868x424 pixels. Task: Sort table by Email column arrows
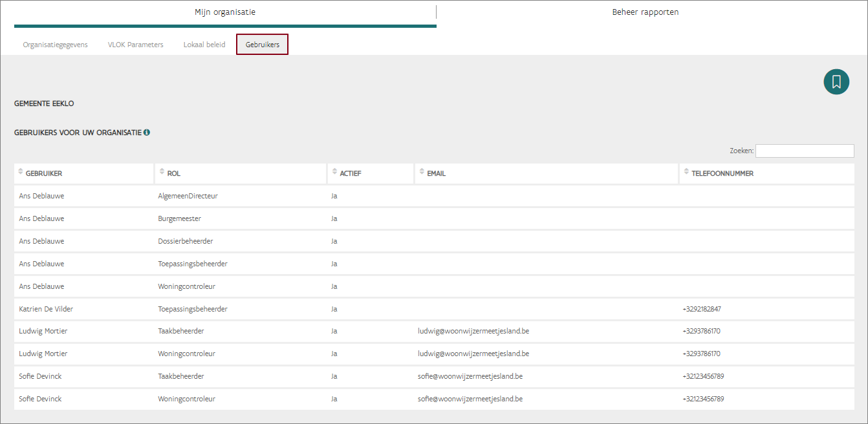coord(422,172)
